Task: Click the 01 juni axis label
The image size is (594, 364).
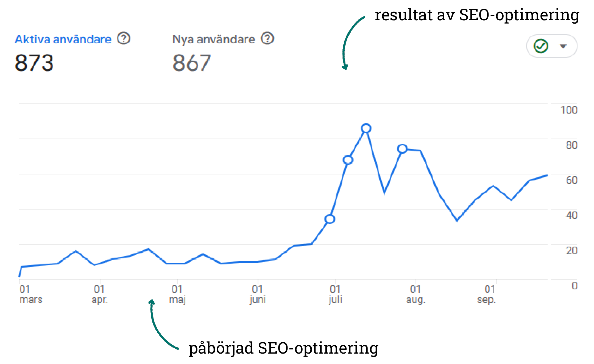Action: coord(258,294)
